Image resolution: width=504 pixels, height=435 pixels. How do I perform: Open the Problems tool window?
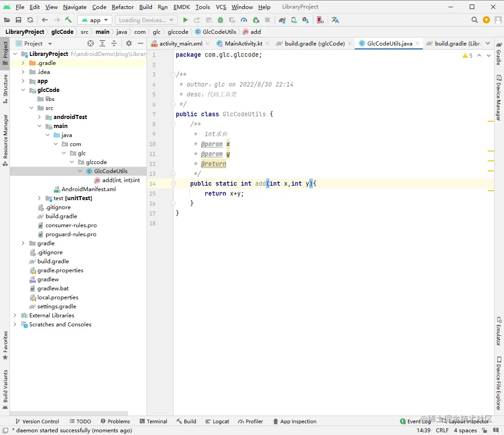click(115, 421)
